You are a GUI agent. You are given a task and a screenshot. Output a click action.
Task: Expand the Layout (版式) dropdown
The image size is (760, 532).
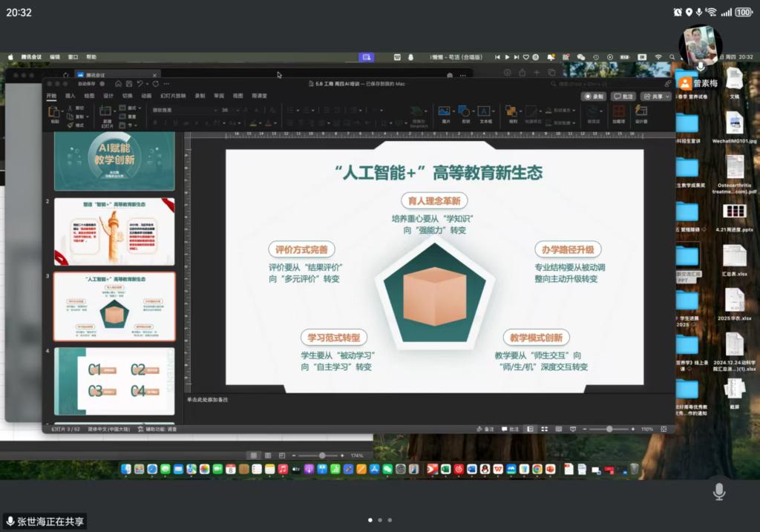(x=131, y=108)
